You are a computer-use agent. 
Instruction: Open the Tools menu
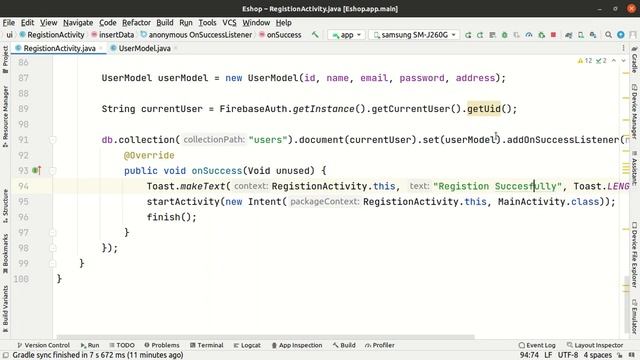[207, 22]
